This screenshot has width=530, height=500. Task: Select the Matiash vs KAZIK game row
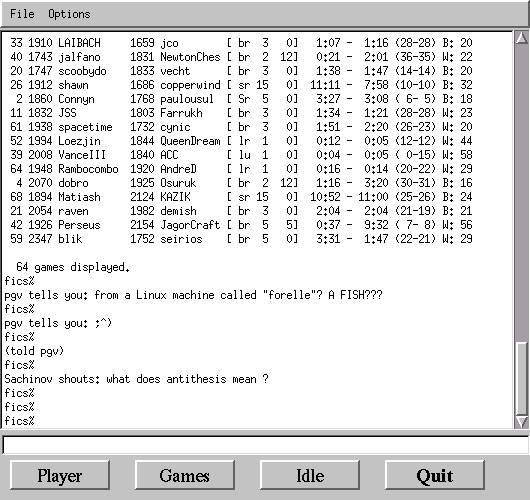click(x=241, y=197)
